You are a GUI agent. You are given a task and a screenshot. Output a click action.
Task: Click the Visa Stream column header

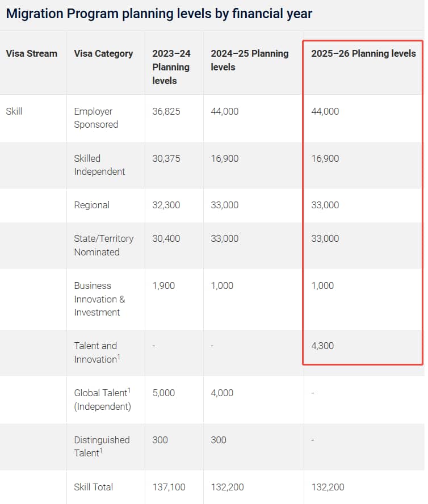[32, 53]
